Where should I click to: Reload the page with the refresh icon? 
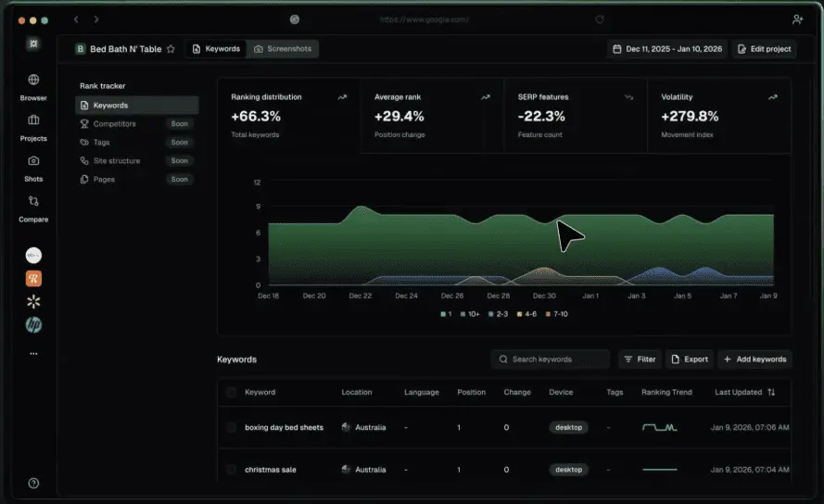pos(599,19)
